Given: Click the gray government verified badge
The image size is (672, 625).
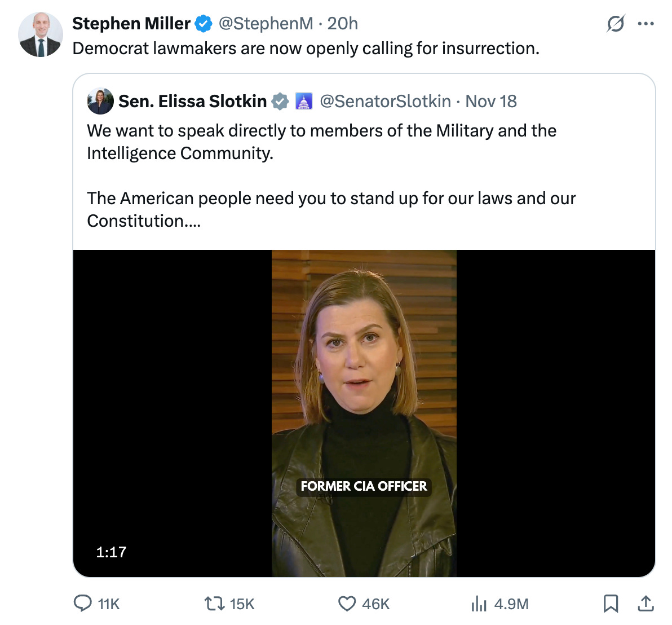Looking at the screenshot, I should (280, 102).
